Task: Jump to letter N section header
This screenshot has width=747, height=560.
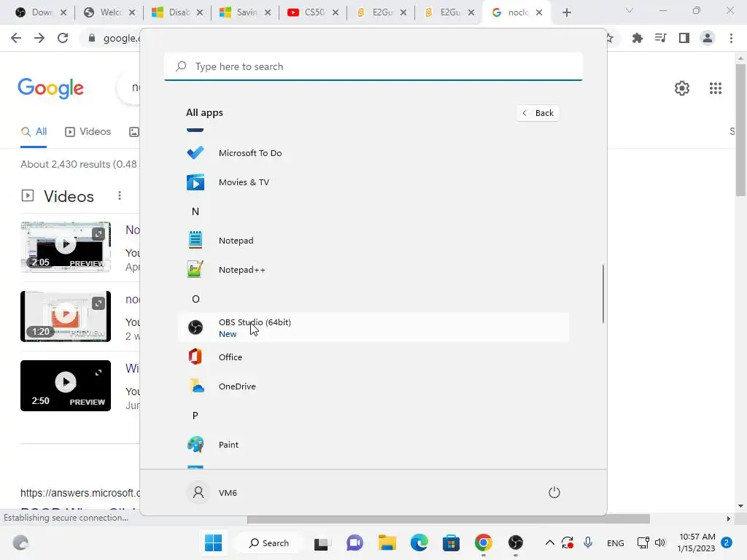Action: pyautogui.click(x=196, y=211)
